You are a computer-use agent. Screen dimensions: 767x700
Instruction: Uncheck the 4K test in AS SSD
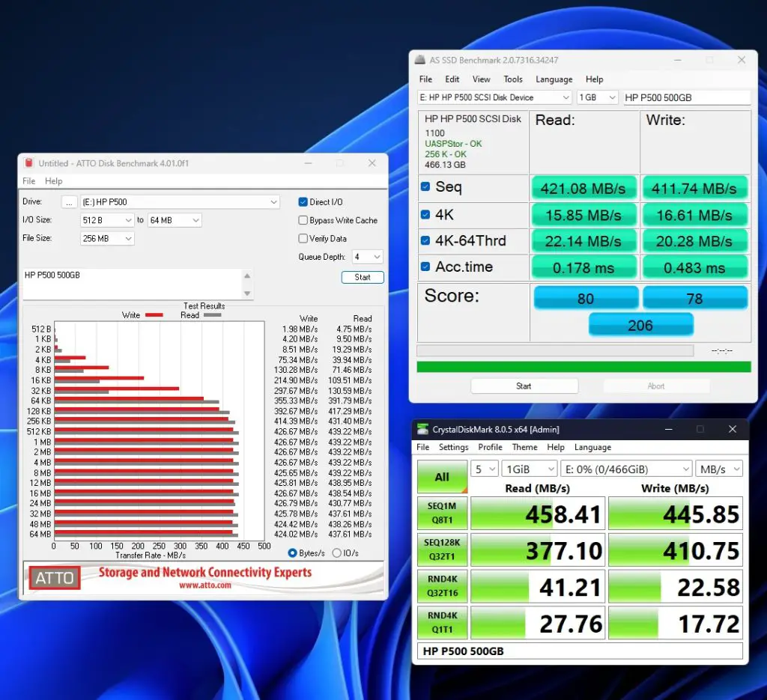click(x=425, y=214)
